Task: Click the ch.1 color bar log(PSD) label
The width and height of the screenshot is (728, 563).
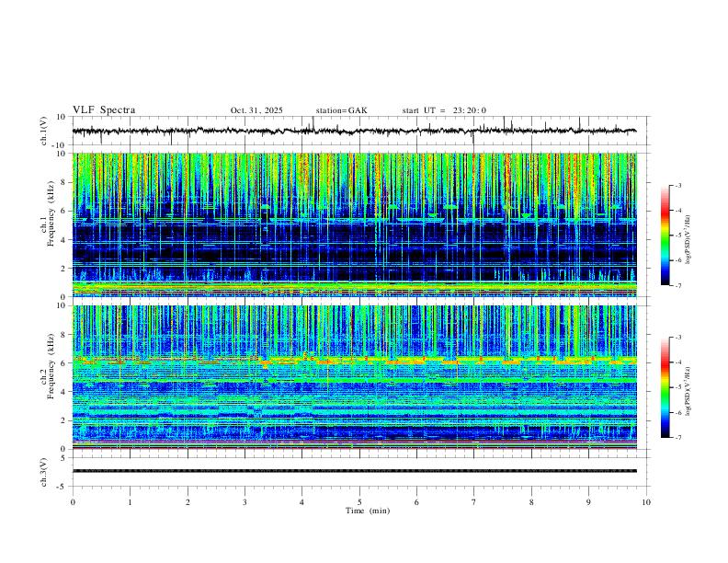Action: tap(688, 239)
